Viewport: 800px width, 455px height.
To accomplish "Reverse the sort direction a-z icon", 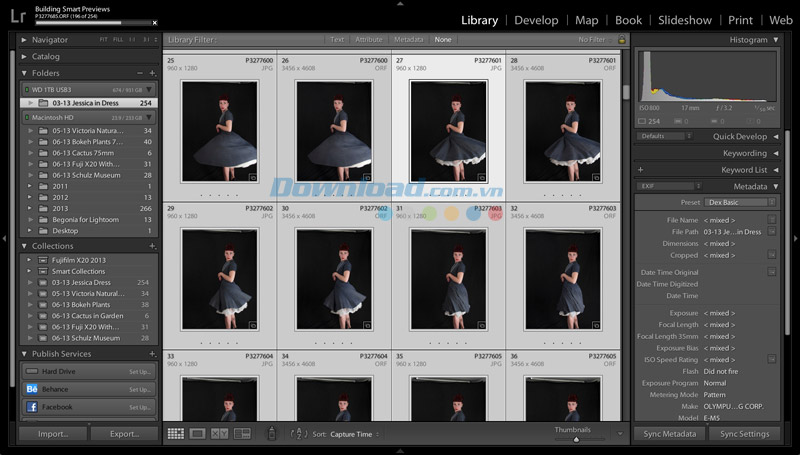I will point(299,434).
